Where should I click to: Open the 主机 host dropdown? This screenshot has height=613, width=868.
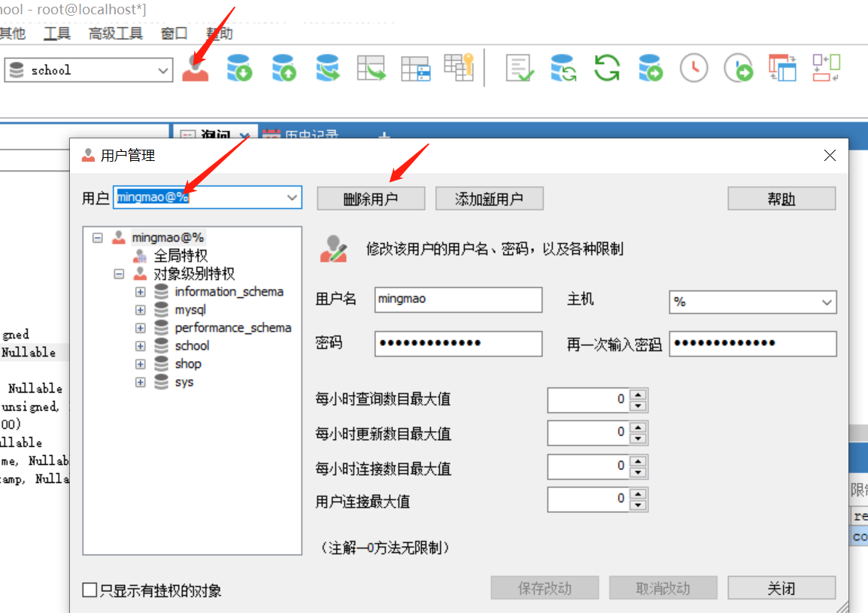827,302
